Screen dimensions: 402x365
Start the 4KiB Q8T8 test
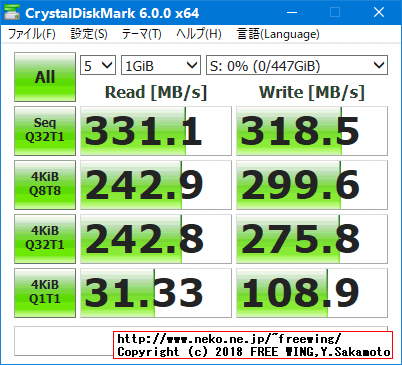45,185
